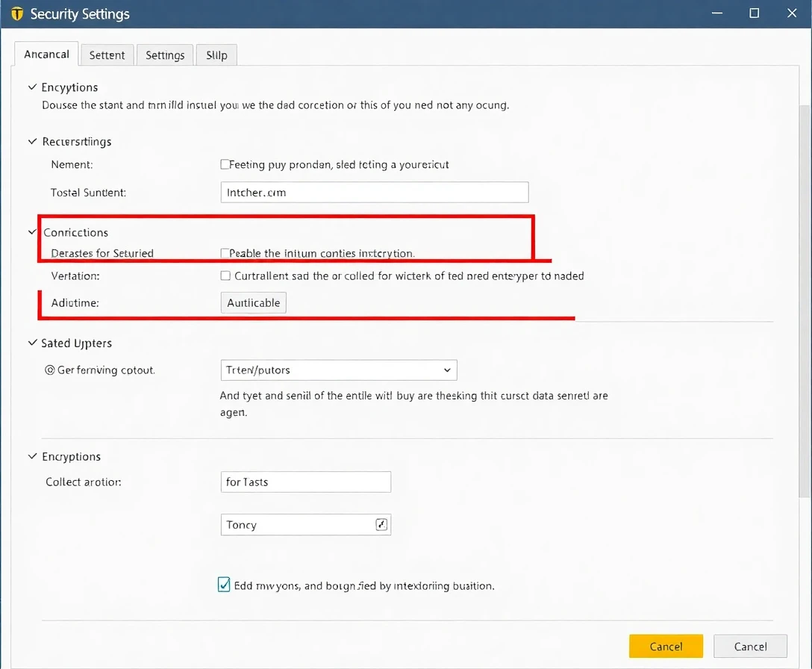Tick the Peable the initum conties checkbox
This screenshot has width=812, height=669.
225,253
